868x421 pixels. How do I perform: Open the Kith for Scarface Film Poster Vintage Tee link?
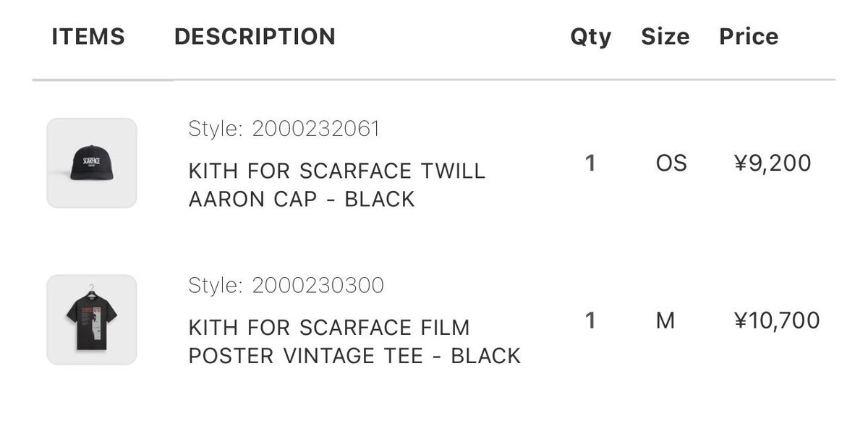(354, 341)
